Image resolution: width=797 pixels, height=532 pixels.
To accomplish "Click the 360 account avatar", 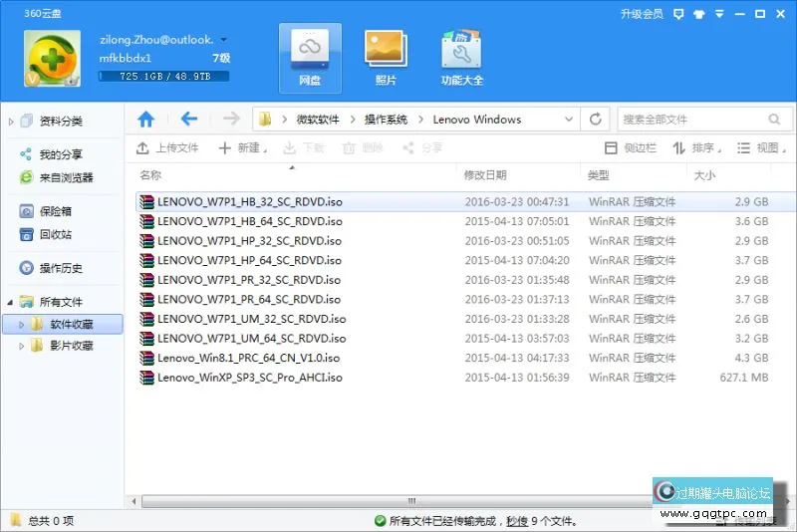I will 52,58.
